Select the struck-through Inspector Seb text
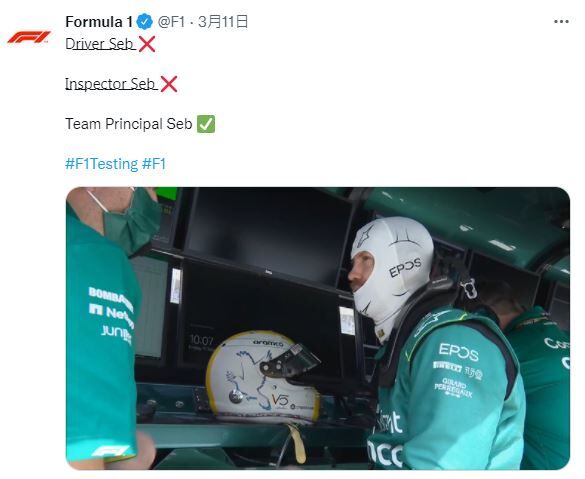Image resolution: width=585 pixels, height=479 pixels. pyautogui.click(x=110, y=84)
